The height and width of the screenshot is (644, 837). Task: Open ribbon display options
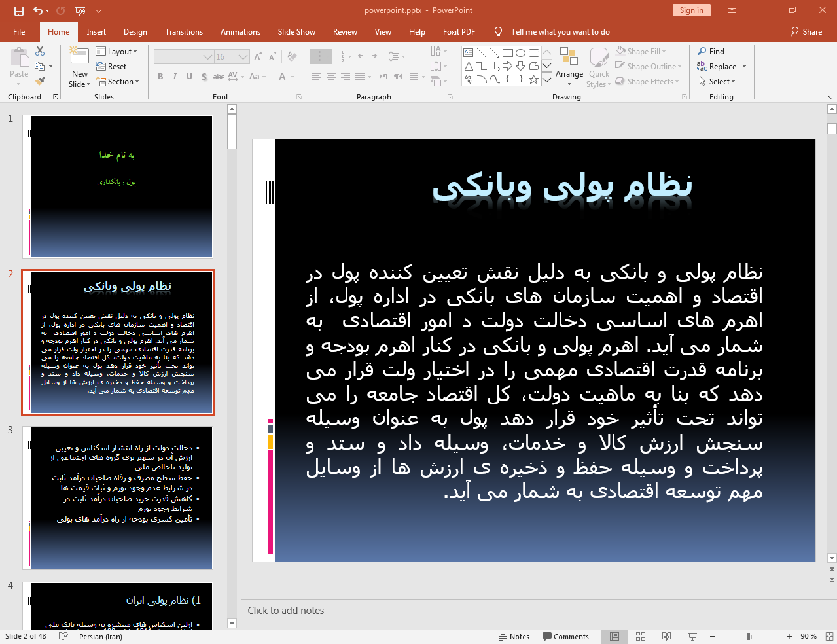coord(732,10)
